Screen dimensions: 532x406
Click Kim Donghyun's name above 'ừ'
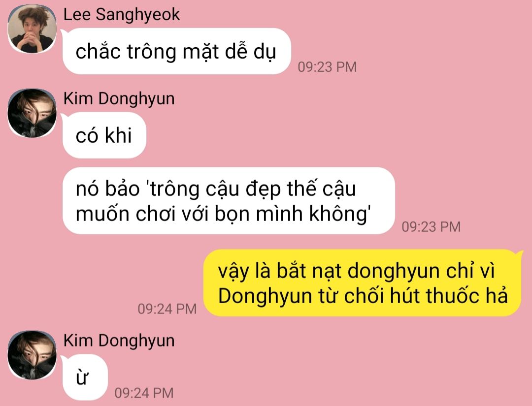tap(119, 341)
